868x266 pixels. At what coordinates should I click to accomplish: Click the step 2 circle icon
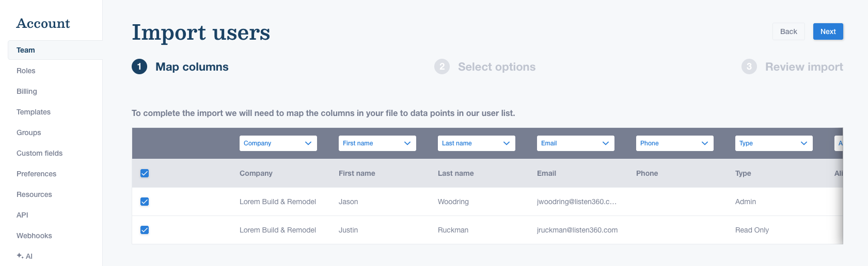(442, 67)
